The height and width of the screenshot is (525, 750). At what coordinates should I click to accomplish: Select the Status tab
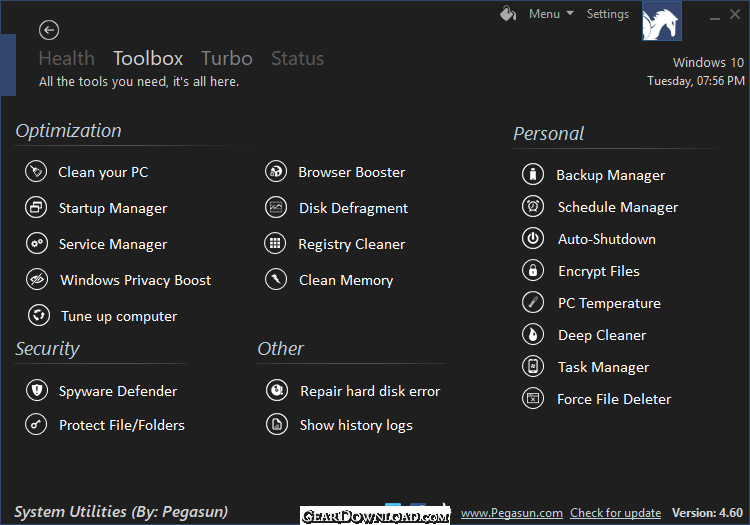tap(298, 58)
